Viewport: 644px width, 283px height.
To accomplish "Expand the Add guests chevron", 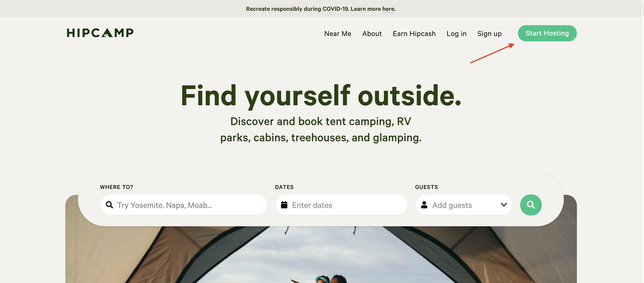I will click(x=504, y=205).
